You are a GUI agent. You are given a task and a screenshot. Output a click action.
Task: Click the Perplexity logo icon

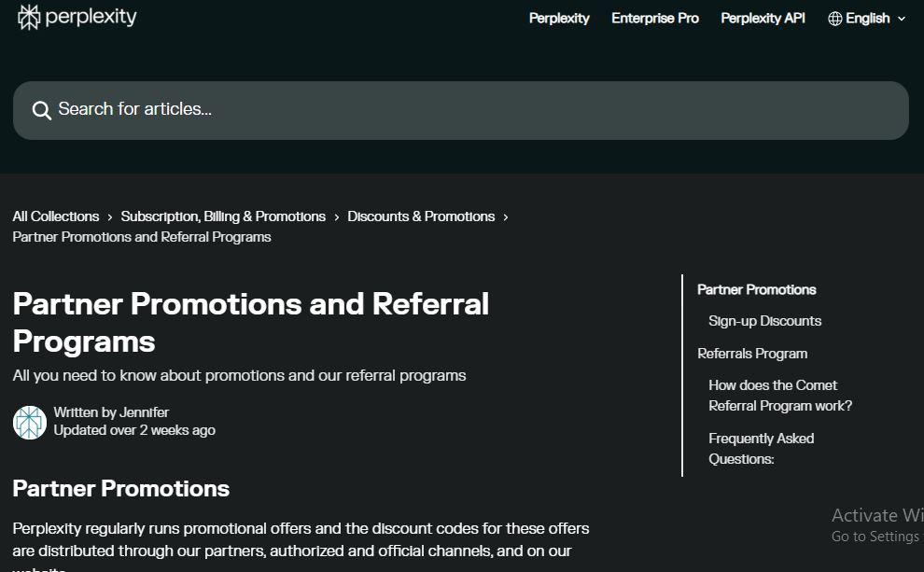click(29, 17)
